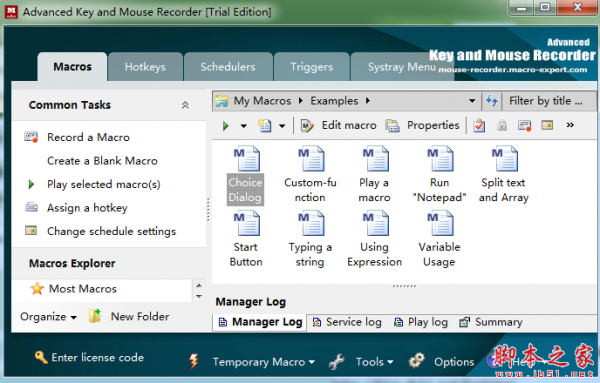Click the schedule calendar toolbar icon

click(x=547, y=125)
